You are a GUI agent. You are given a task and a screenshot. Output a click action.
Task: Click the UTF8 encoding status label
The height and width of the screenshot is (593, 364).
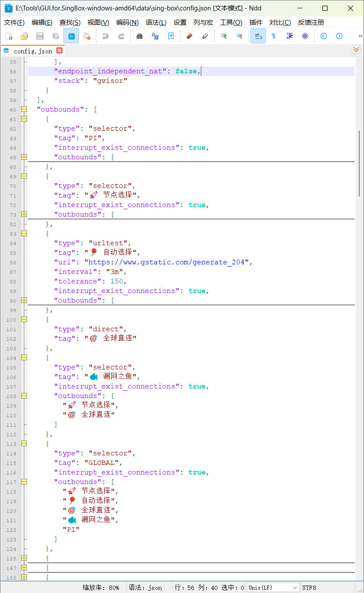click(309, 587)
